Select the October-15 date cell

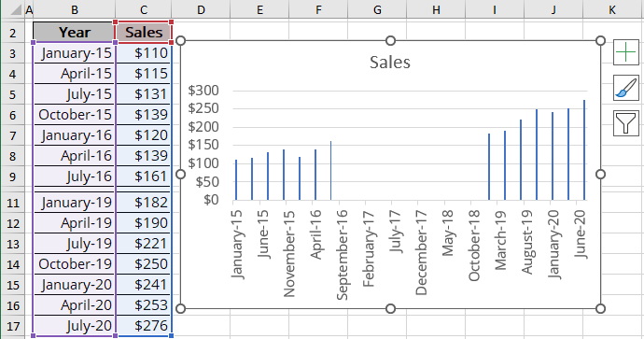[x=75, y=115]
